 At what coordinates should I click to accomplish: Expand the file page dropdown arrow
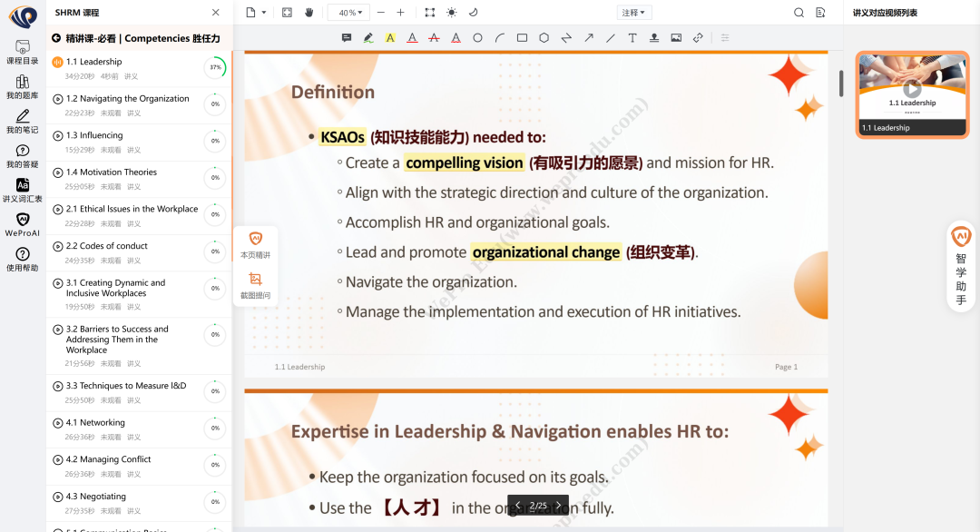tap(263, 13)
